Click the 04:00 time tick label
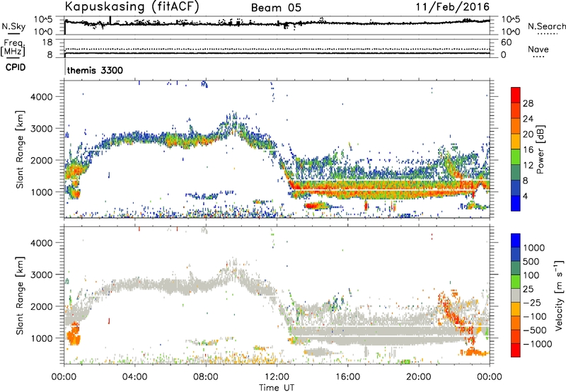 [134, 377]
